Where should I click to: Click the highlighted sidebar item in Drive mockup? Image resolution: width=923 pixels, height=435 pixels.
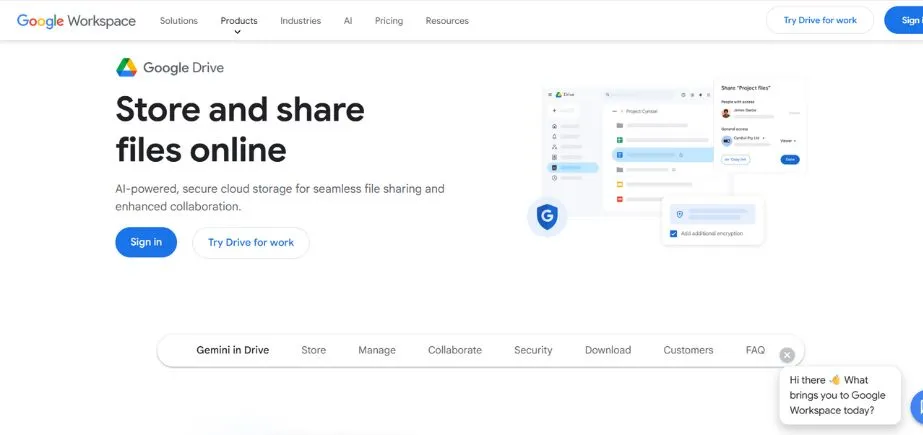(573, 168)
